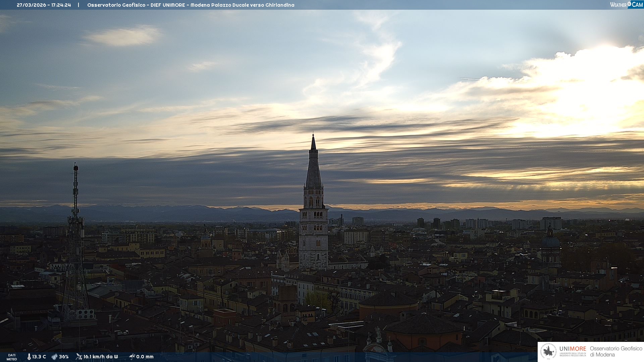Click the UNIMORE university seal emblem
Image resolution: width=644 pixels, height=362 pixels.
click(548, 352)
